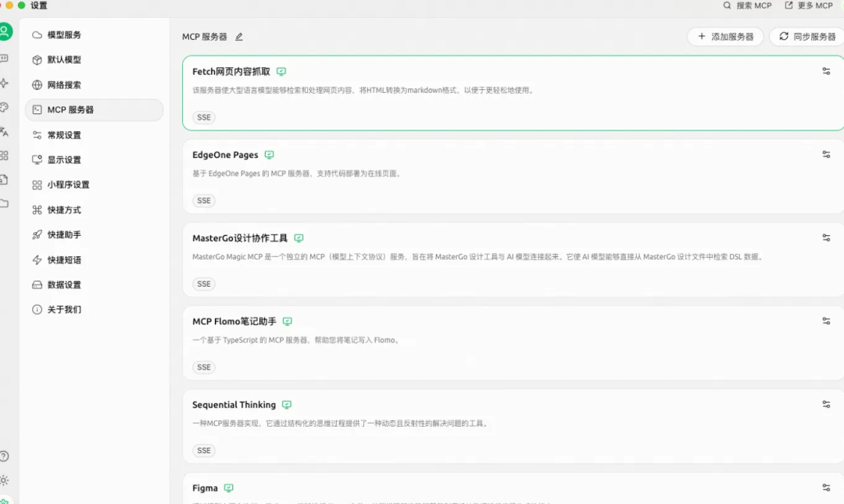Image resolution: width=844 pixels, height=504 pixels.
Task: Select MCP 服务器 in settings sidebar
Action: [x=95, y=110]
